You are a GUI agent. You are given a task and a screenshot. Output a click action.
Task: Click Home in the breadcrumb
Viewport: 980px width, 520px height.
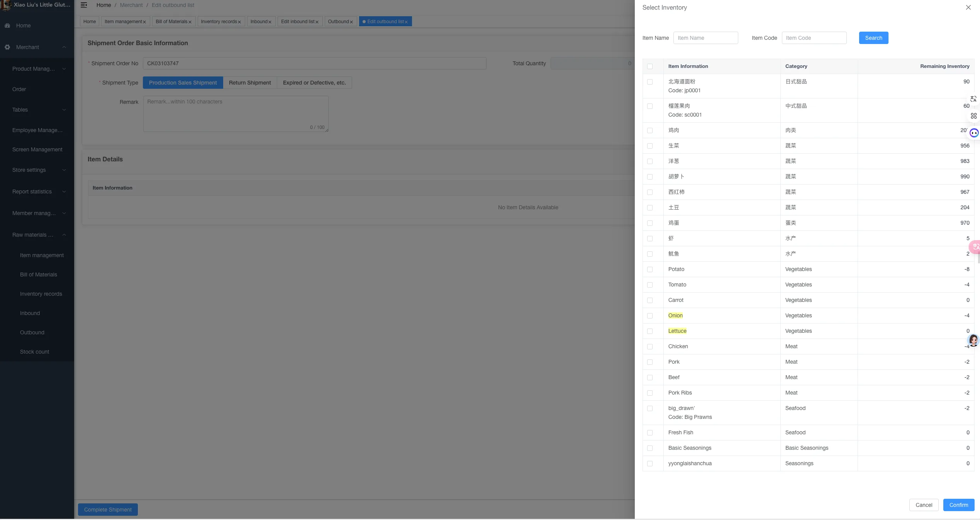[103, 5]
